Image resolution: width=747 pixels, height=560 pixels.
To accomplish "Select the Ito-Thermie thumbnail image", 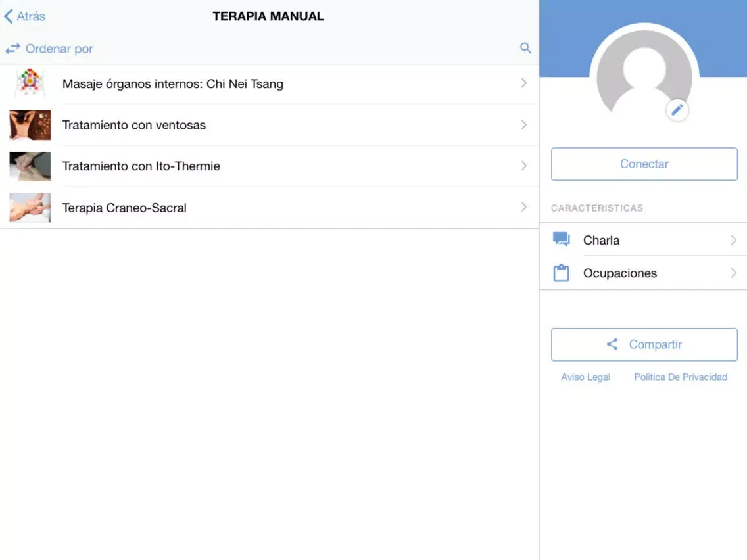I will click(30, 166).
